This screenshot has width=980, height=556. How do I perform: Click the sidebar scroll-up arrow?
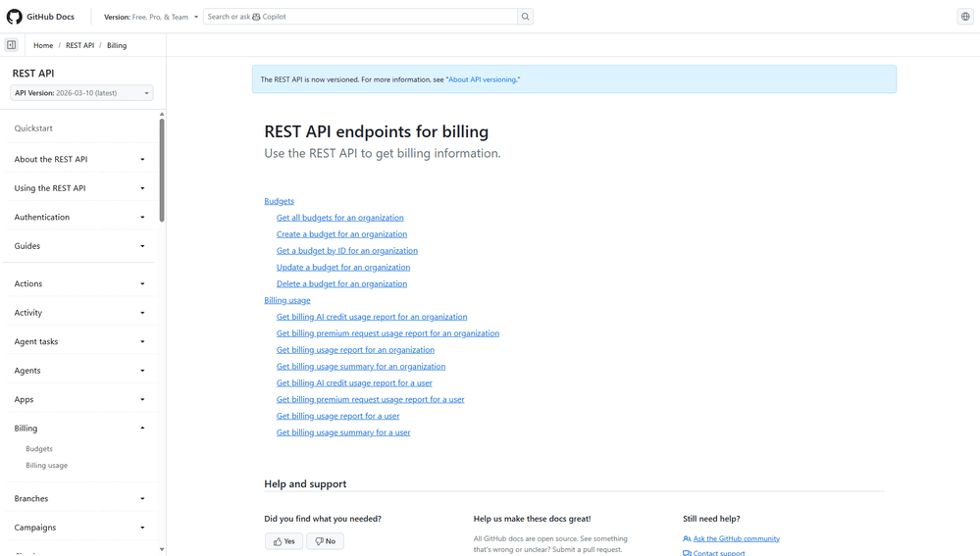point(162,115)
